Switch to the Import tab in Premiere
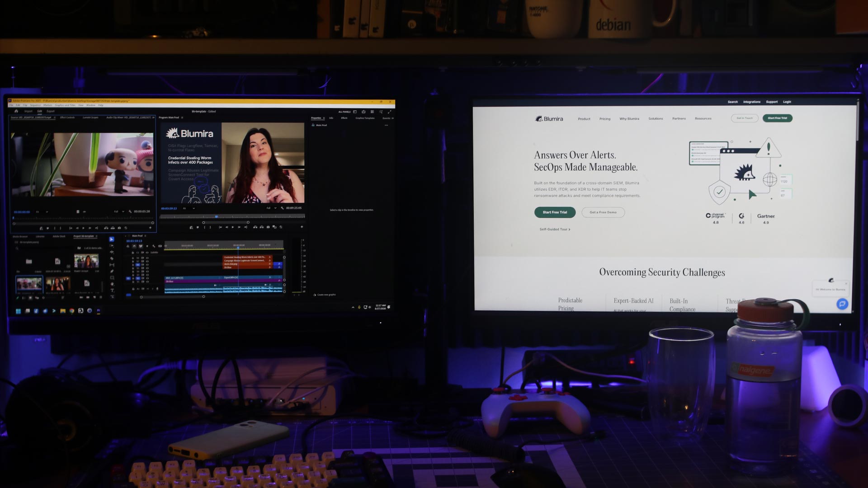 pyautogui.click(x=28, y=111)
